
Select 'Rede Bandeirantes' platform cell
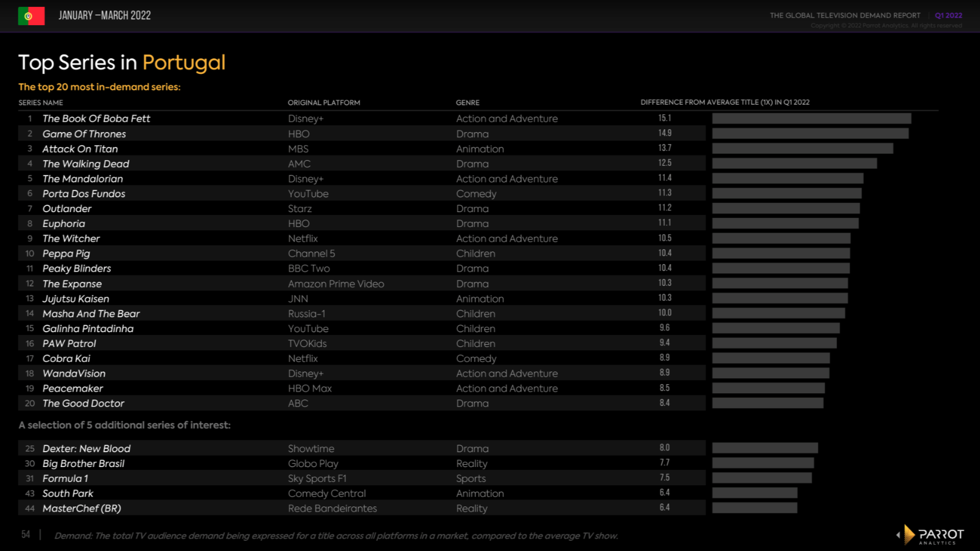(332, 508)
